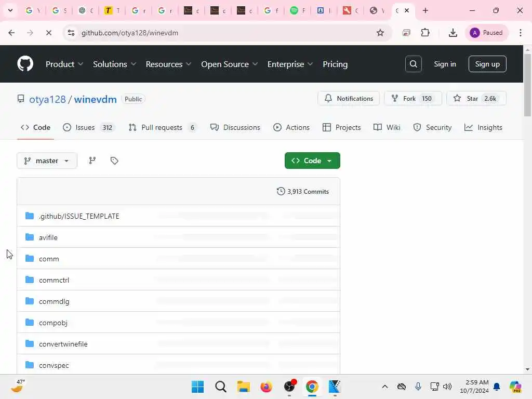Image resolution: width=532 pixels, height=399 pixels.
Task: Open the Pricing page
Action: pos(335,64)
